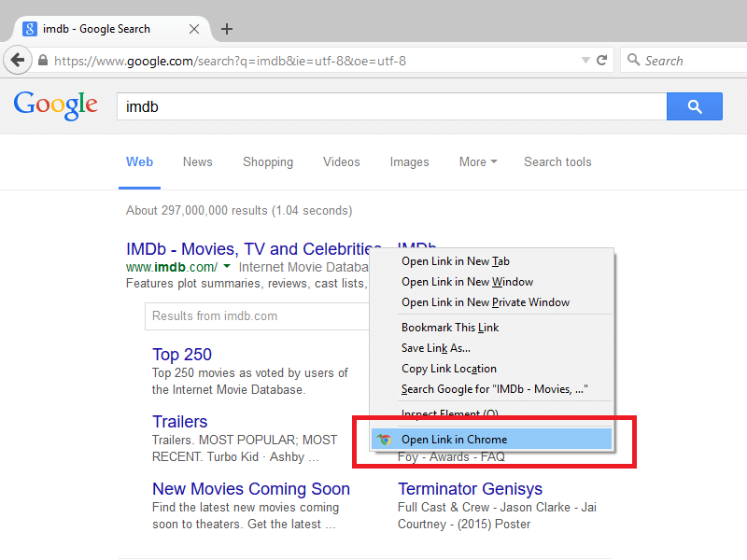Click the Google favicon on the tab
The image size is (747, 560).
click(x=30, y=29)
